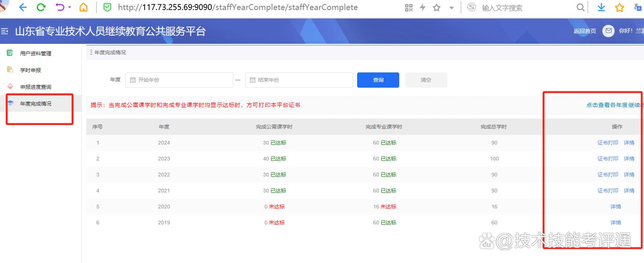Click the 完成专业课学时 column header
Viewport: 644px width, 263px height.
tap(384, 127)
